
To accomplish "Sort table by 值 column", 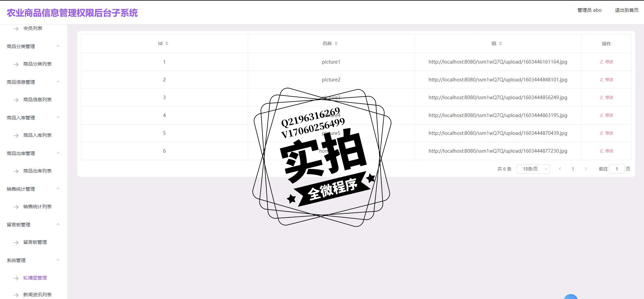I will pos(500,43).
